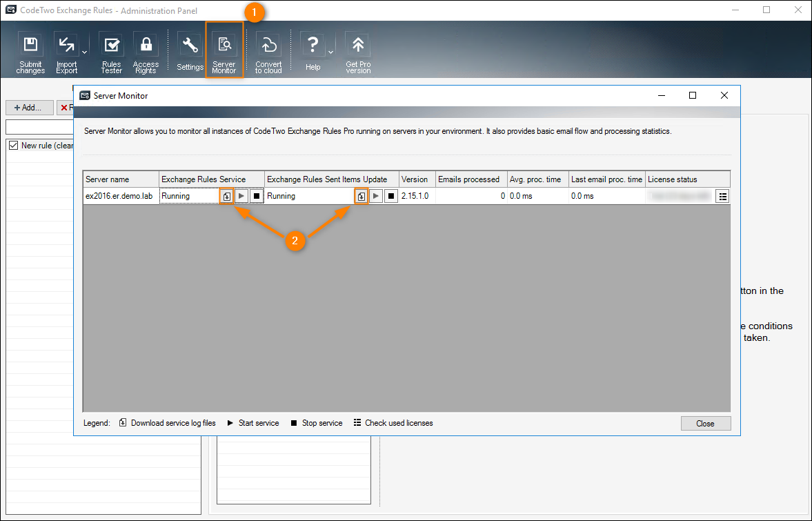Select ex2016.er.demo.lab server cell
Image resolution: width=812 pixels, height=521 pixels.
121,196
